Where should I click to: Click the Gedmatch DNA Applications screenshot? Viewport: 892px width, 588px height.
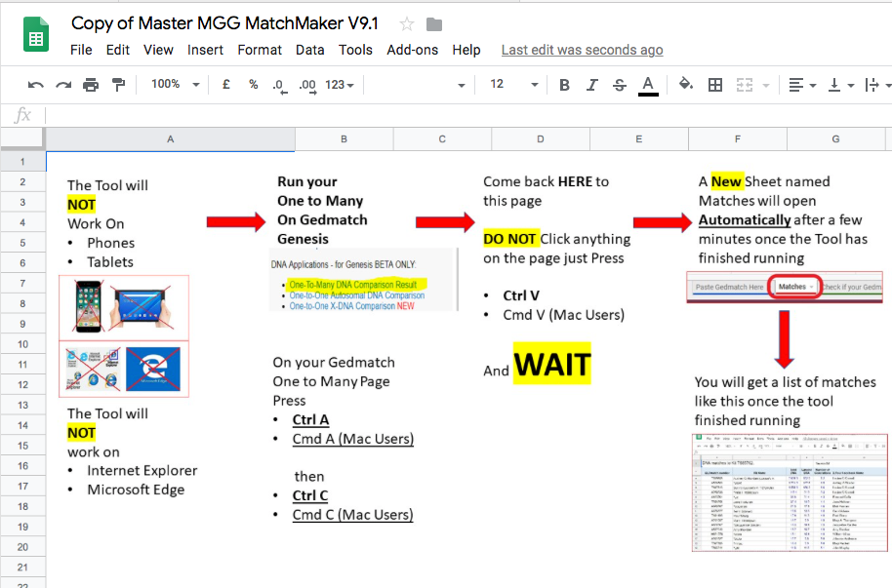point(363,279)
